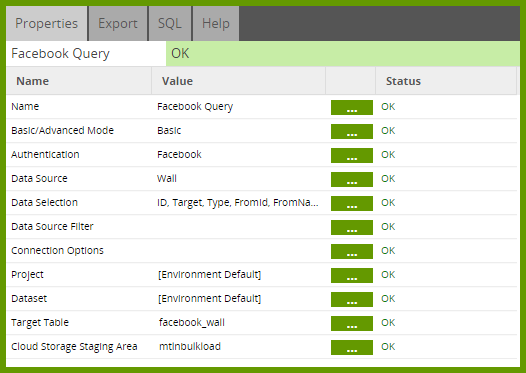
Task: Click the 'Dataset' property label
Action: pos(29,299)
